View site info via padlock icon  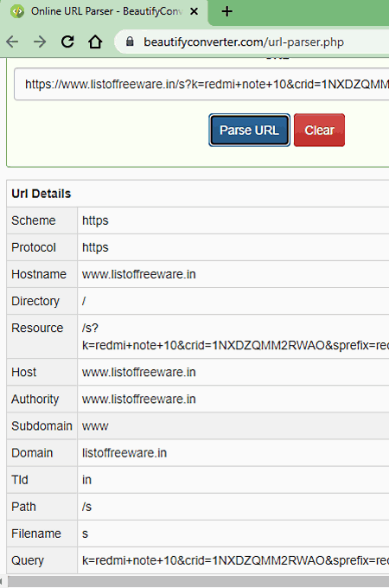click(130, 42)
